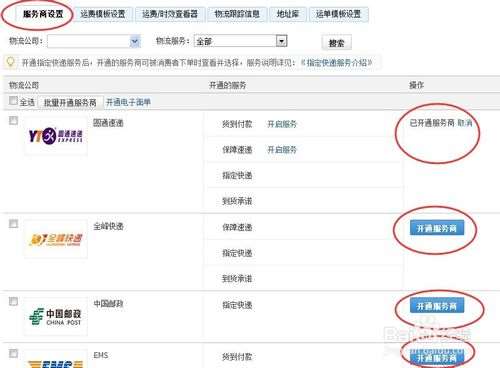Open the 运单模板设置 tab
Image resolution: width=500 pixels, height=368 pixels.
[x=338, y=14]
